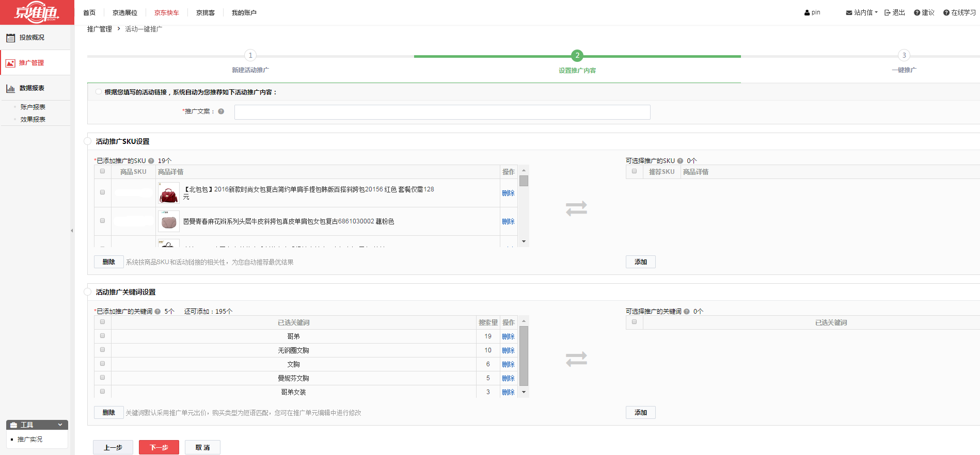This screenshot has width=980, height=455.
Task: Click the 投放概况 calendar icon in sidebar
Action: pos(10,38)
